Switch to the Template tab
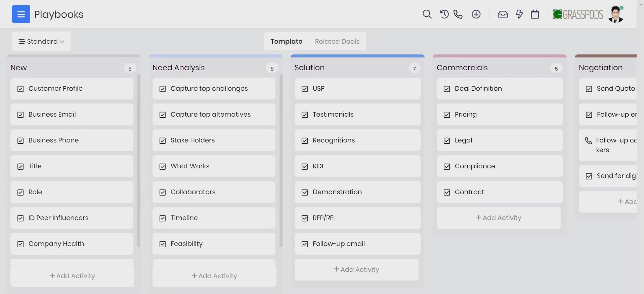This screenshot has height=294, width=644. pyautogui.click(x=286, y=41)
